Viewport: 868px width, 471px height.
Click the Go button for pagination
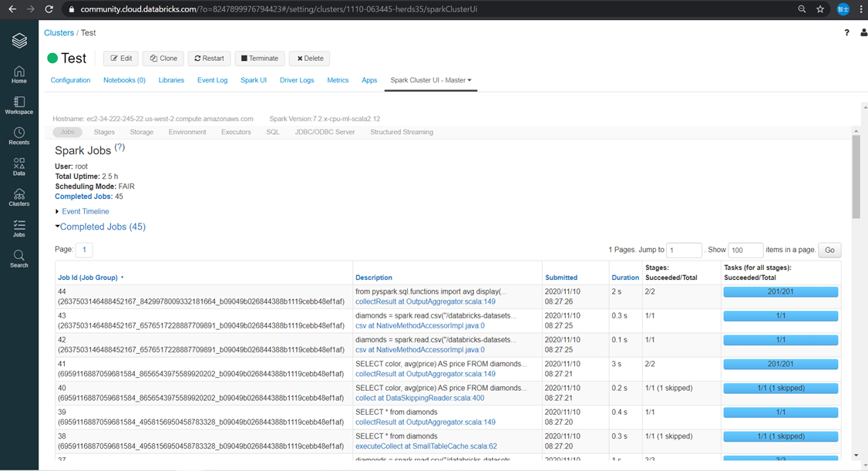click(x=829, y=251)
